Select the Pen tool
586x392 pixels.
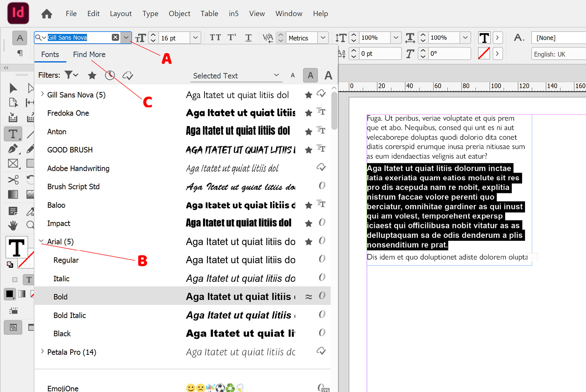[x=13, y=149]
